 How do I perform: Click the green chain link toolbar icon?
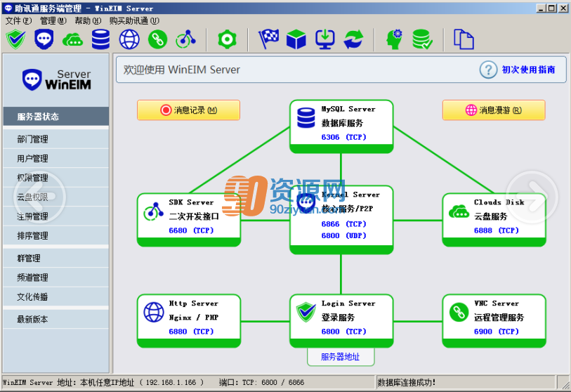158,39
